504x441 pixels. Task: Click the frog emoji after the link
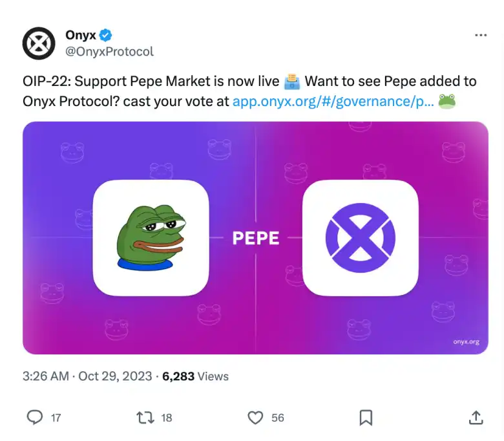[447, 102]
